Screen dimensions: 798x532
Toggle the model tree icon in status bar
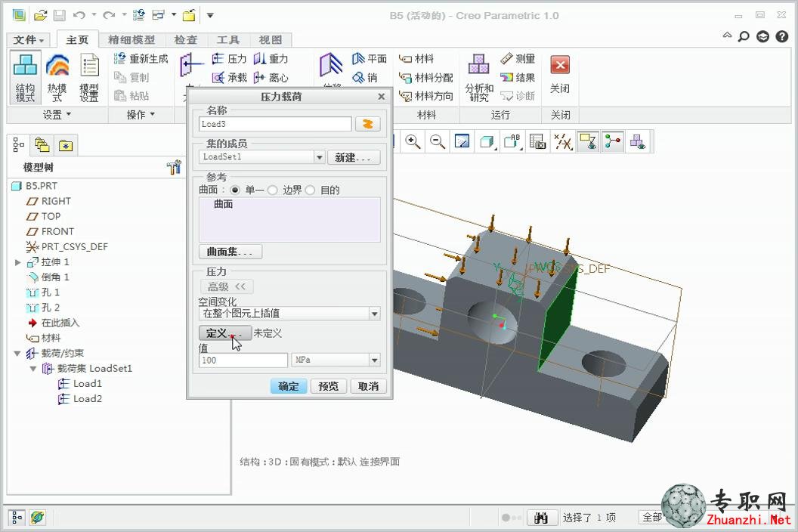[x=17, y=518]
